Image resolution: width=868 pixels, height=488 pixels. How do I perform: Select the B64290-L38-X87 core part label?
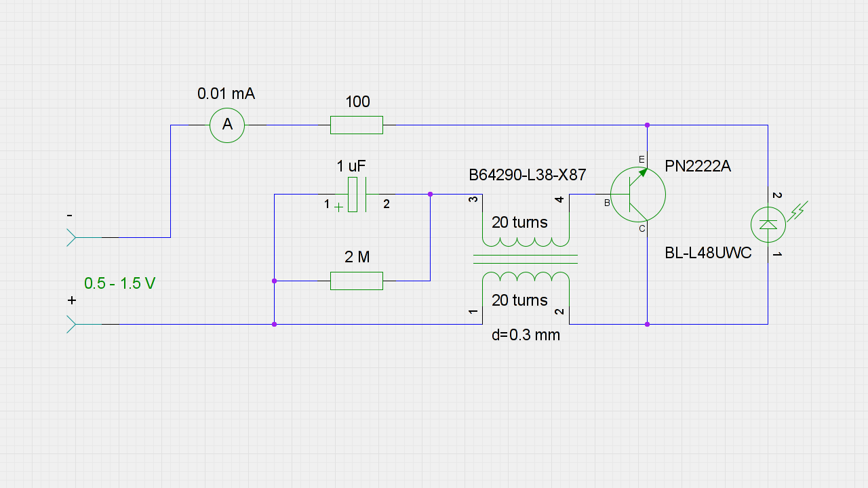pos(527,176)
